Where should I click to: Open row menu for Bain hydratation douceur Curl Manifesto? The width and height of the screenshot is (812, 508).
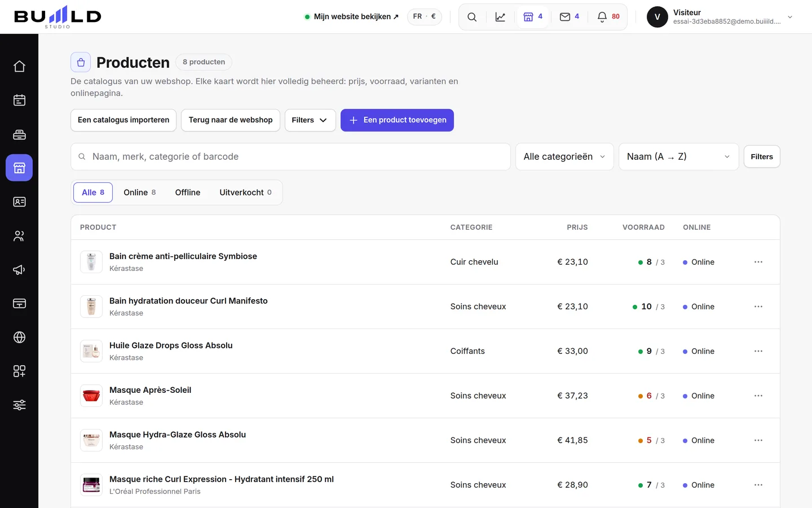coord(758,306)
